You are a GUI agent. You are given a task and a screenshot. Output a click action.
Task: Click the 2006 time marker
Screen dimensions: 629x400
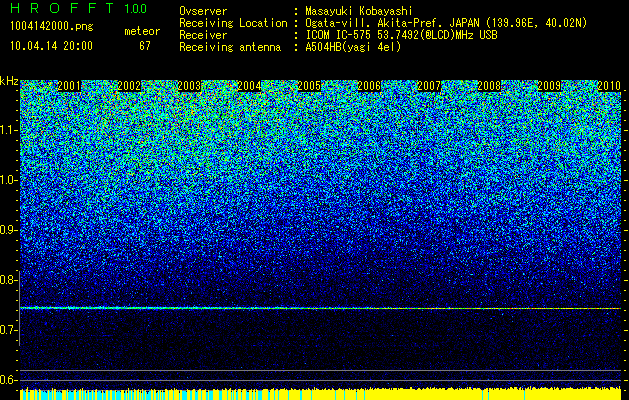(x=369, y=86)
